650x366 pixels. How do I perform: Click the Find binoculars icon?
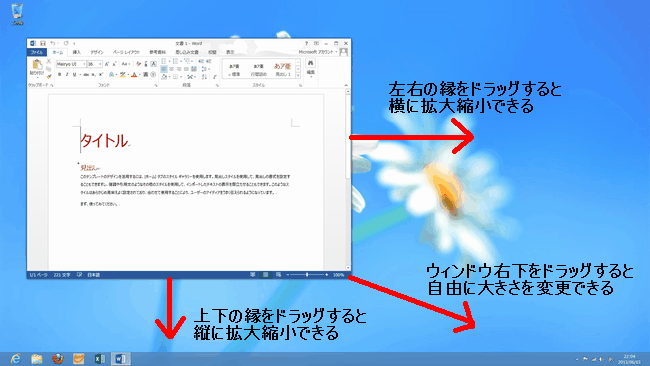(310, 63)
